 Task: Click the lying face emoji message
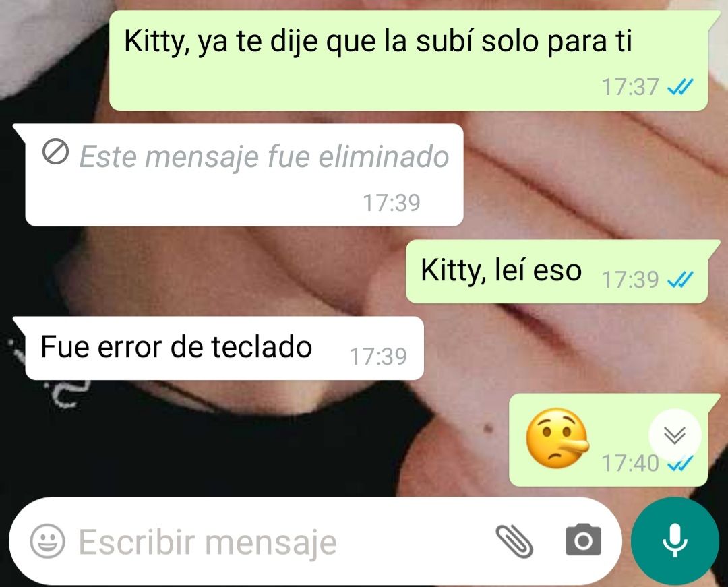(x=557, y=438)
